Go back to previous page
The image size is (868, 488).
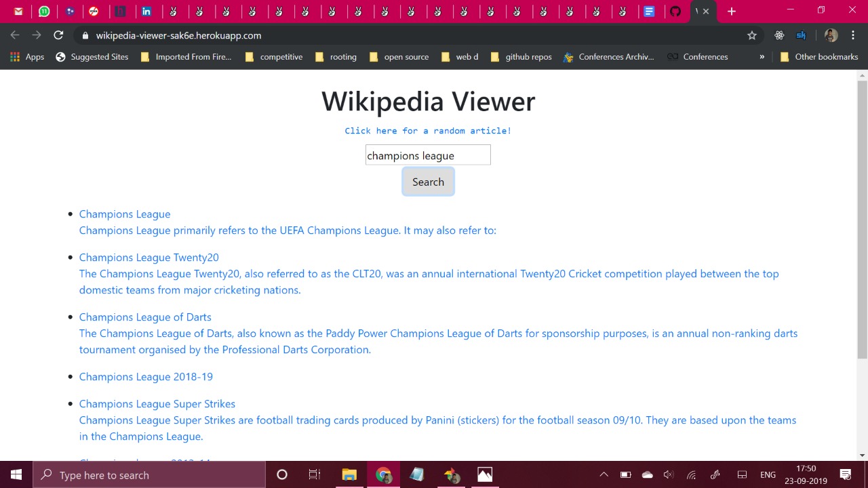(15, 35)
